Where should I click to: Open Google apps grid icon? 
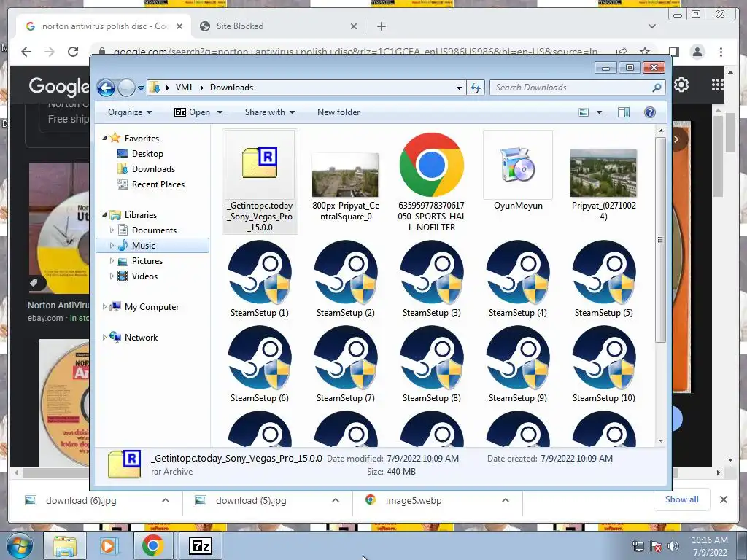[718, 85]
